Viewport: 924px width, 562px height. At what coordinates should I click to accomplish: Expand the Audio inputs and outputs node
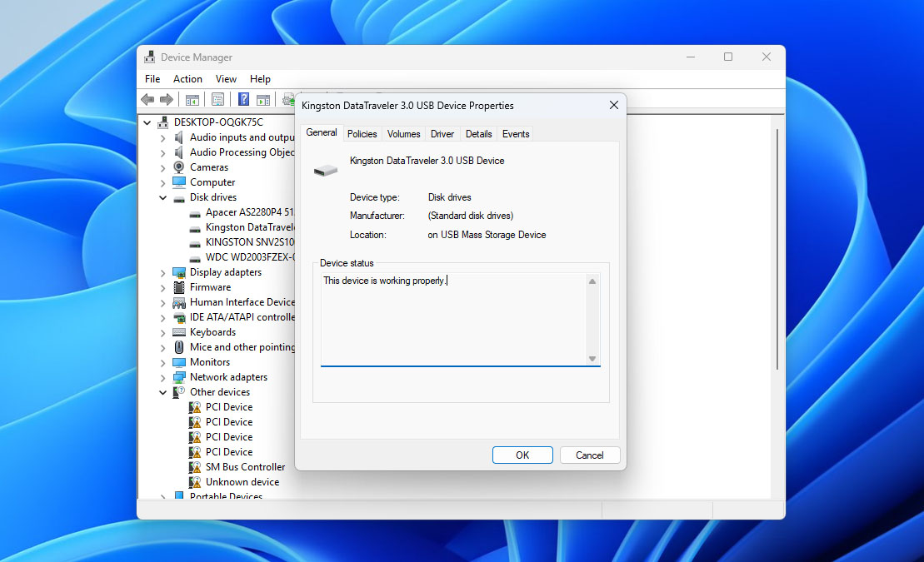(x=162, y=138)
